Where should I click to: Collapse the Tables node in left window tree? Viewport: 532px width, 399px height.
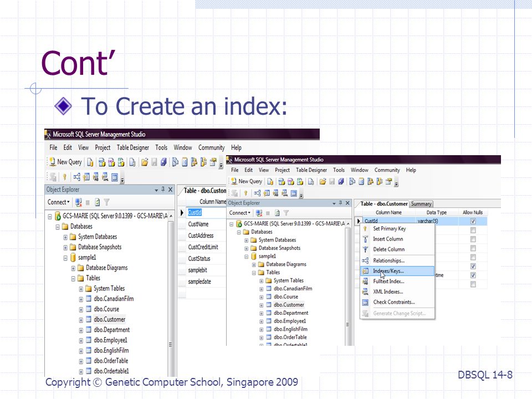click(73, 279)
